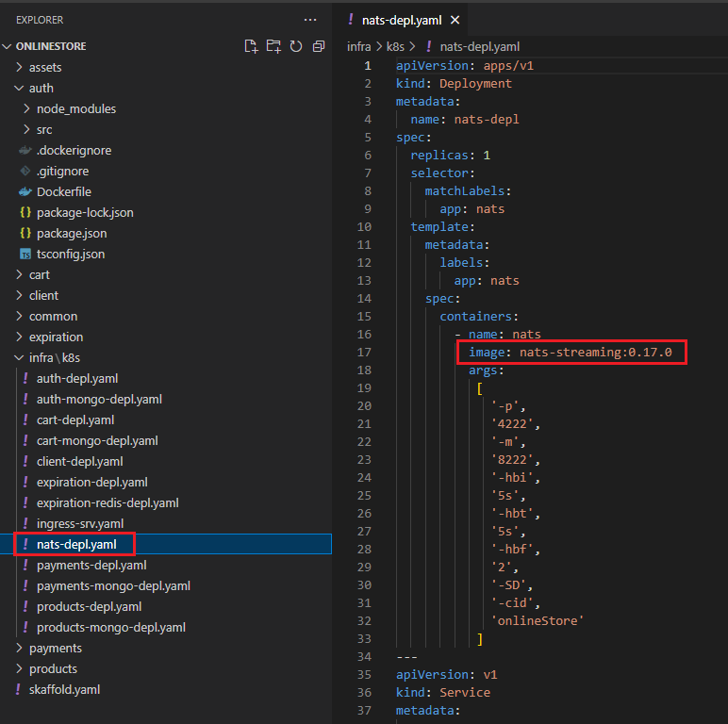
Task: Collapse the auth folder
Action: tap(41, 88)
